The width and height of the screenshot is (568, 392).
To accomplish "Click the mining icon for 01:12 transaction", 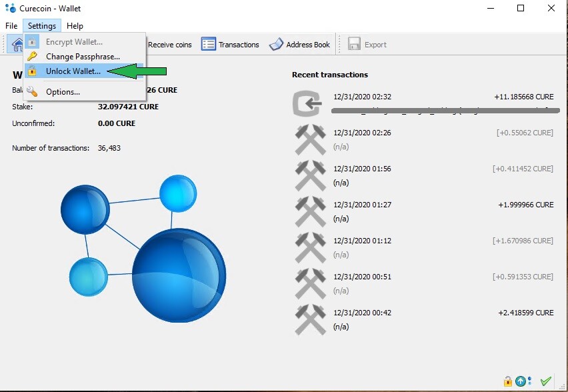I will pyautogui.click(x=311, y=247).
